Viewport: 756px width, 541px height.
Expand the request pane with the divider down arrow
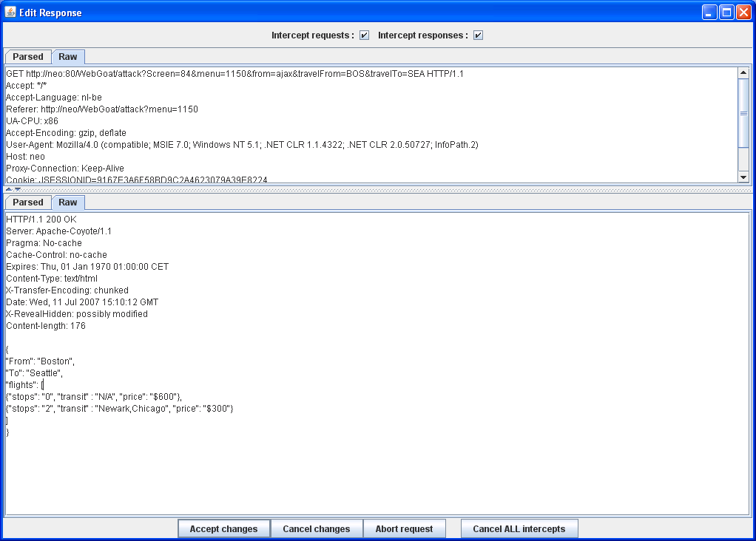point(18,190)
